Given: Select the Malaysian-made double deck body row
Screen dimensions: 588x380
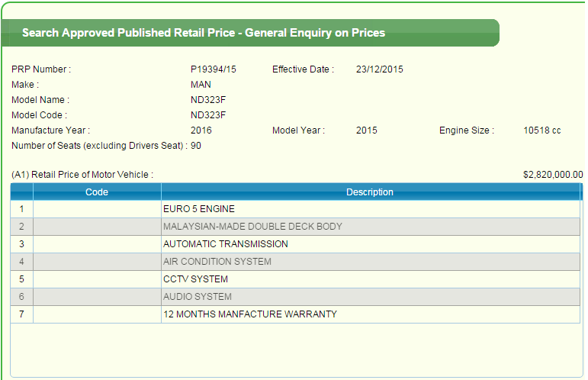Looking at the screenshot, I should [252, 227].
